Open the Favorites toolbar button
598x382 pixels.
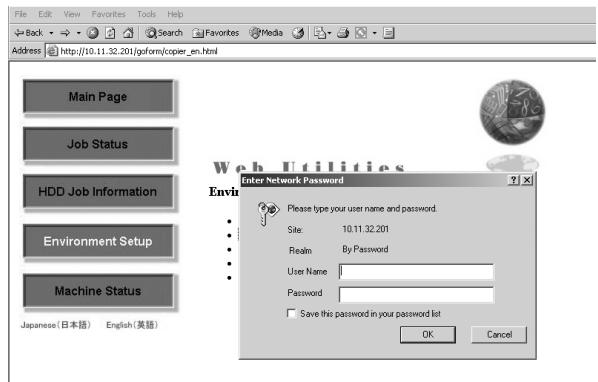[215, 33]
